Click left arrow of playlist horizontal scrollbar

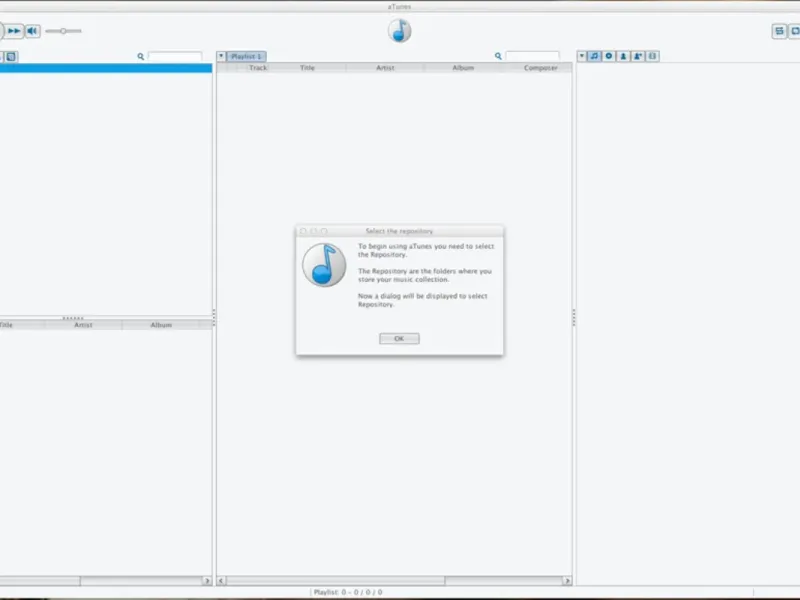[x=221, y=581]
